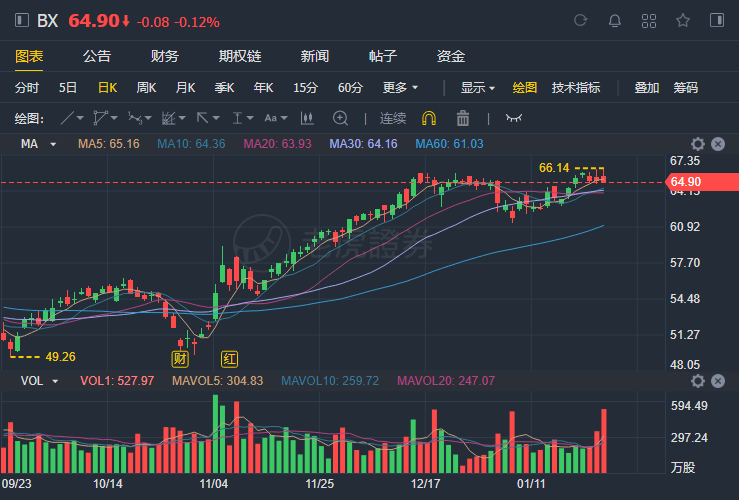Open the 新闻 news tab
The height and width of the screenshot is (500, 739).
(315, 56)
